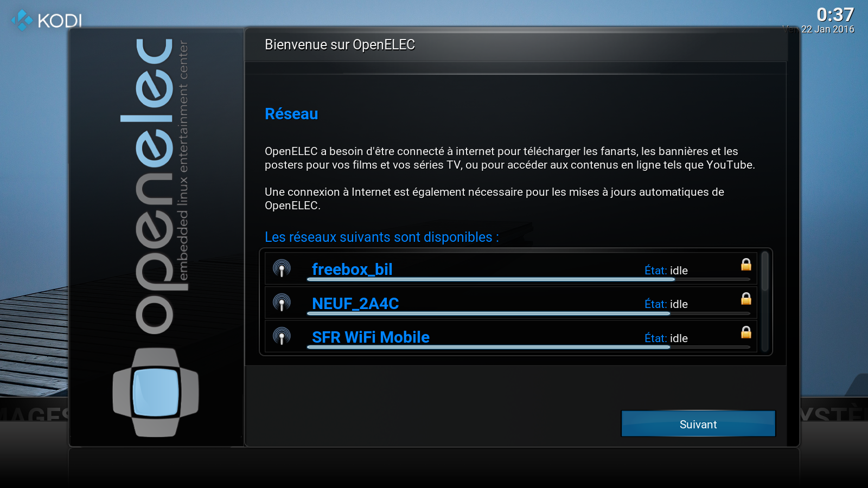Click the padlock on SFR WiFi Mobile row
The width and height of the screenshot is (868, 488).
pos(746,332)
